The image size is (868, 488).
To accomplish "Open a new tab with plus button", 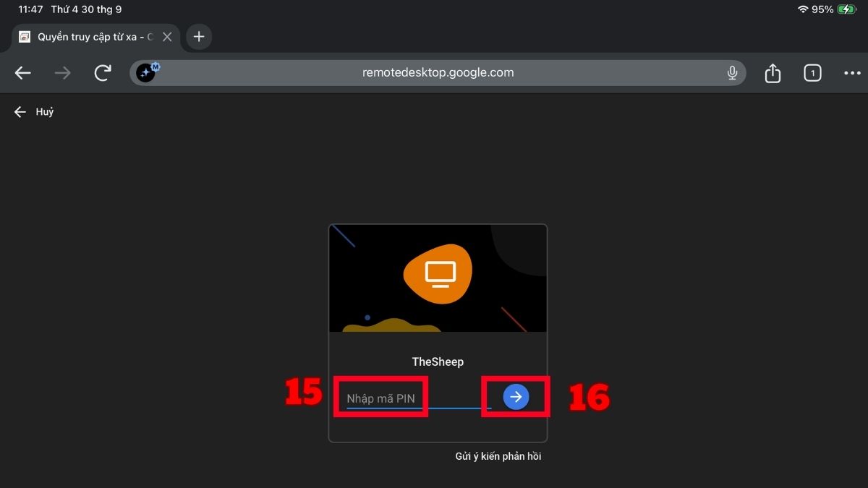I will 199,37.
